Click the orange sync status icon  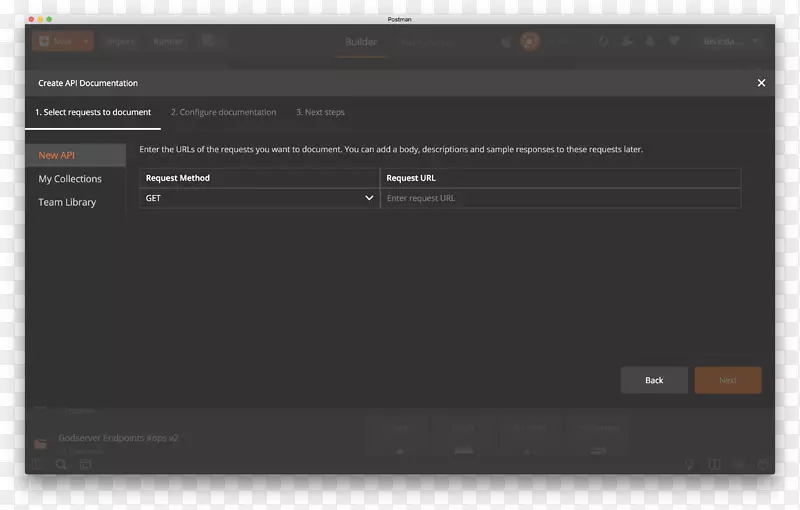pos(530,41)
